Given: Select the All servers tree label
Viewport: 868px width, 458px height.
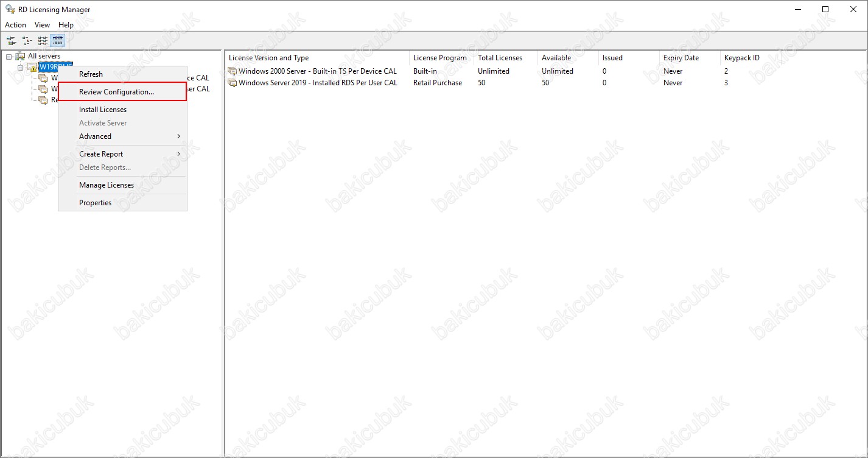Looking at the screenshot, I should (x=44, y=56).
